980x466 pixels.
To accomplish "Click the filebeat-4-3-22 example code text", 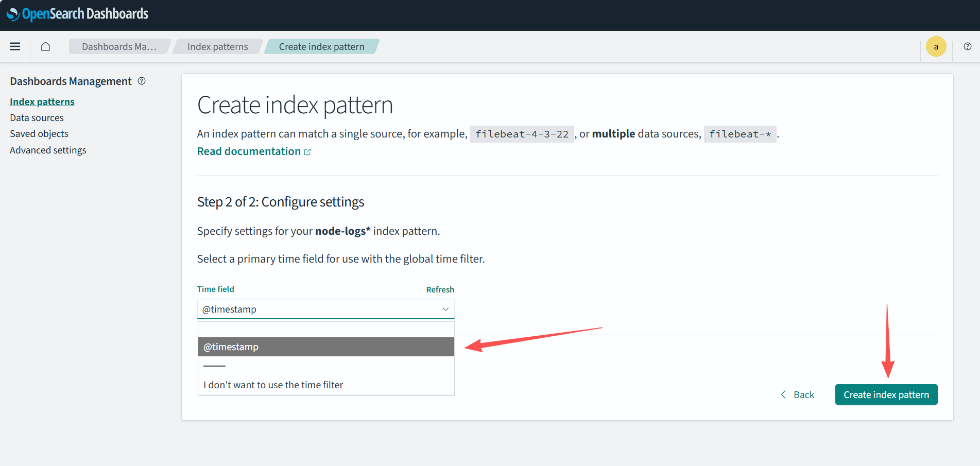I will point(522,134).
